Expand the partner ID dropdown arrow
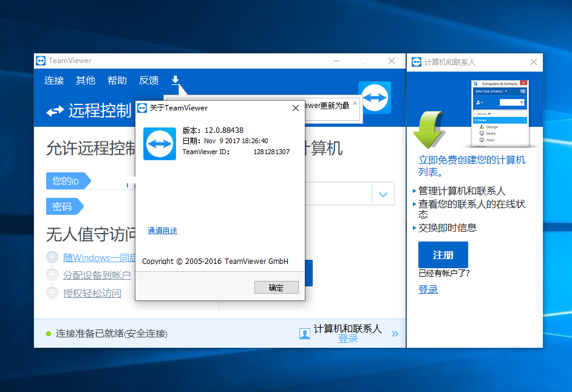The width and height of the screenshot is (572, 392). 383,194
